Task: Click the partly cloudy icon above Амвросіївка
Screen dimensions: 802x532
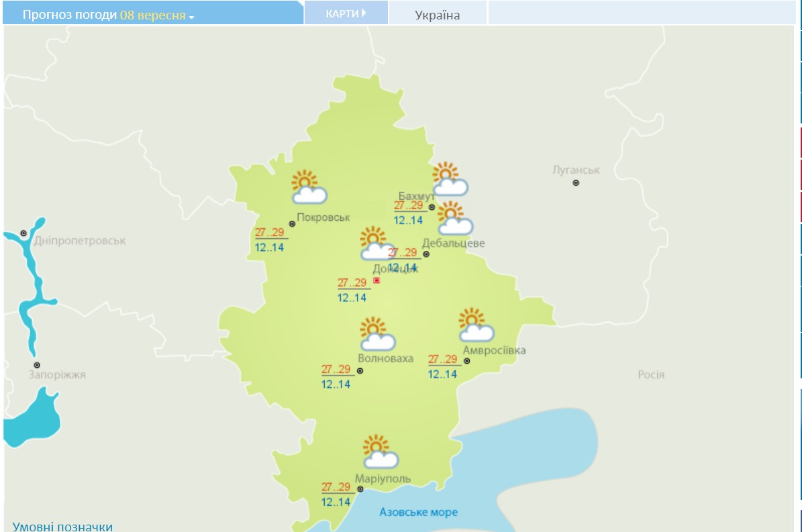Action: pyautogui.click(x=477, y=325)
